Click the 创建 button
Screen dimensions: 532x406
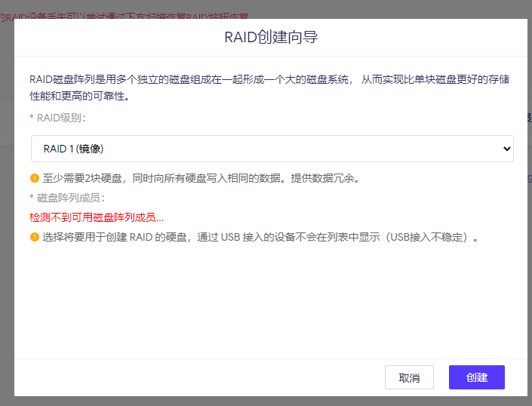pyautogui.click(x=476, y=377)
